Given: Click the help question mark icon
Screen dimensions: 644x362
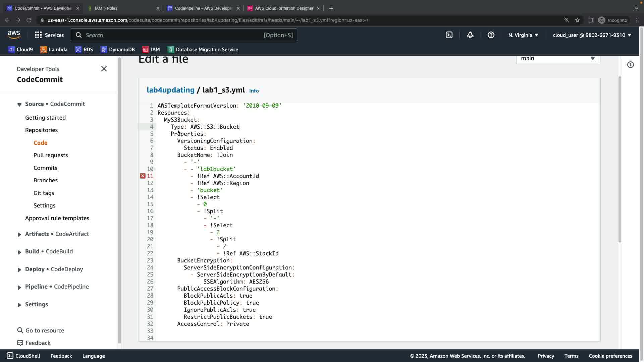Looking at the screenshot, I should [491, 35].
